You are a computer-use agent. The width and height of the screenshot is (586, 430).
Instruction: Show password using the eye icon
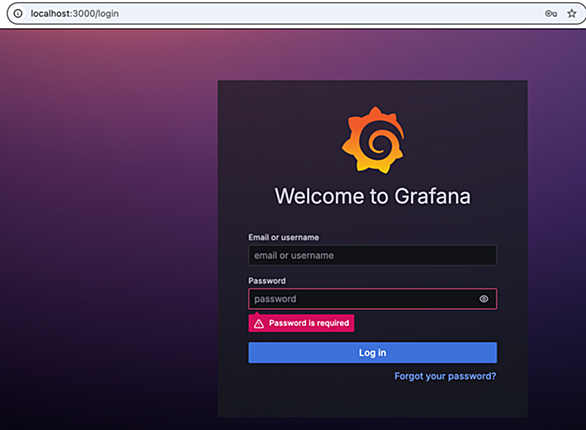pyautogui.click(x=484, y=299)
